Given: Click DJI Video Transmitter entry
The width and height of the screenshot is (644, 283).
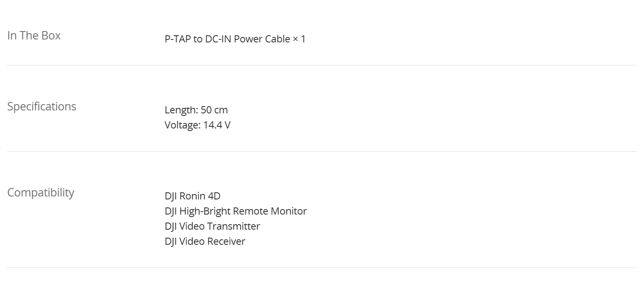Looking at the screenshot, I should click(212, 226).
